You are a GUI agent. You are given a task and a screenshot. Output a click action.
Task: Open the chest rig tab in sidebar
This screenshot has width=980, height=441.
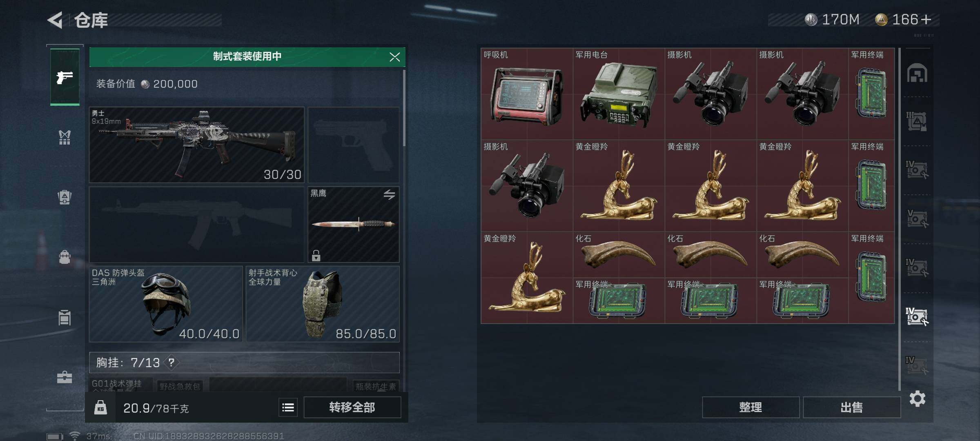point(65,138)
